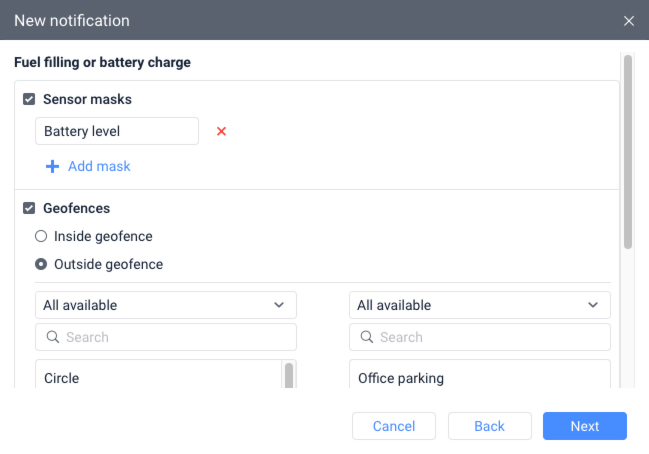
Task: Expand right dropdown using its chevron arrow
Action: point(593,305)
